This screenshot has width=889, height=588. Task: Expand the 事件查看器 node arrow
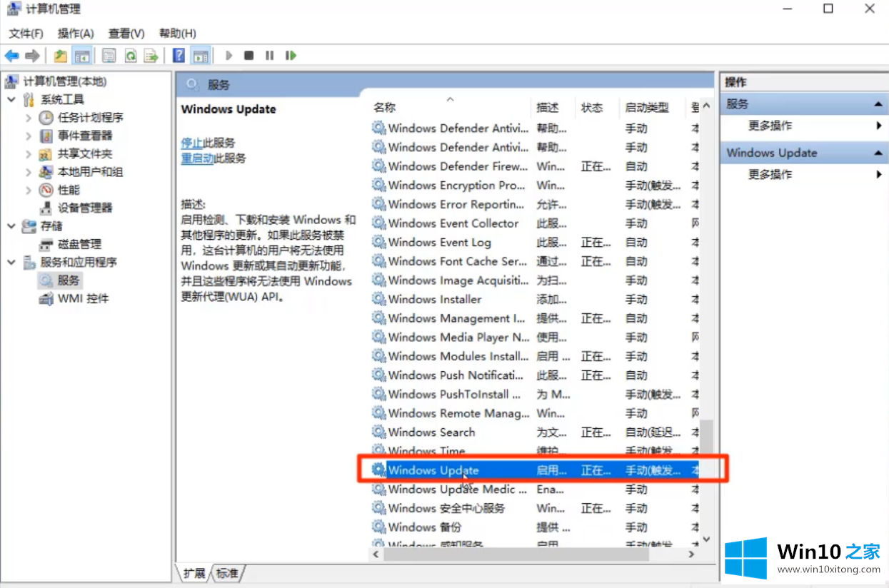click(x=29, y=136)
